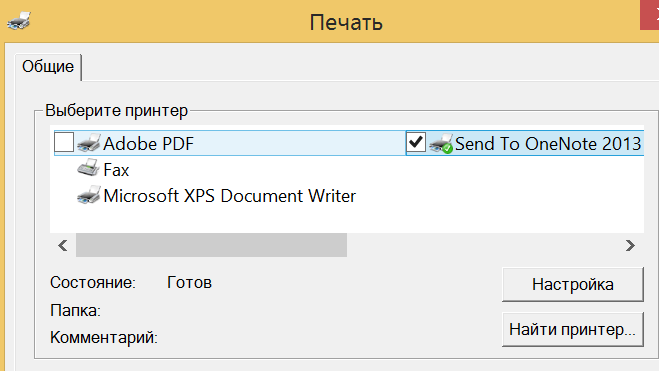Screen dimensions: 659x371
Task: Click the Send To OneNote 2013 label
Action: coord(548,144)
